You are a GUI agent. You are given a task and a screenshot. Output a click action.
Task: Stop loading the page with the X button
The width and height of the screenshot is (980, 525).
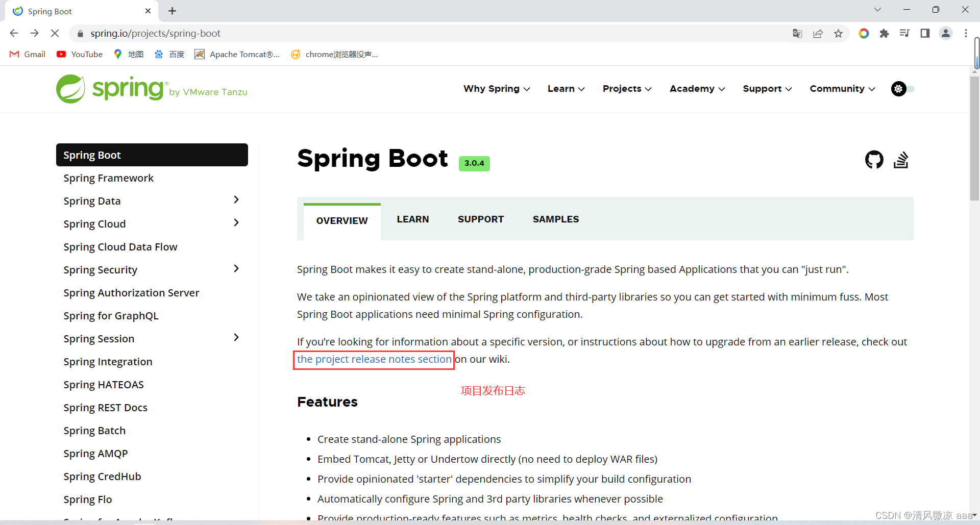click(x=55, y=33)
